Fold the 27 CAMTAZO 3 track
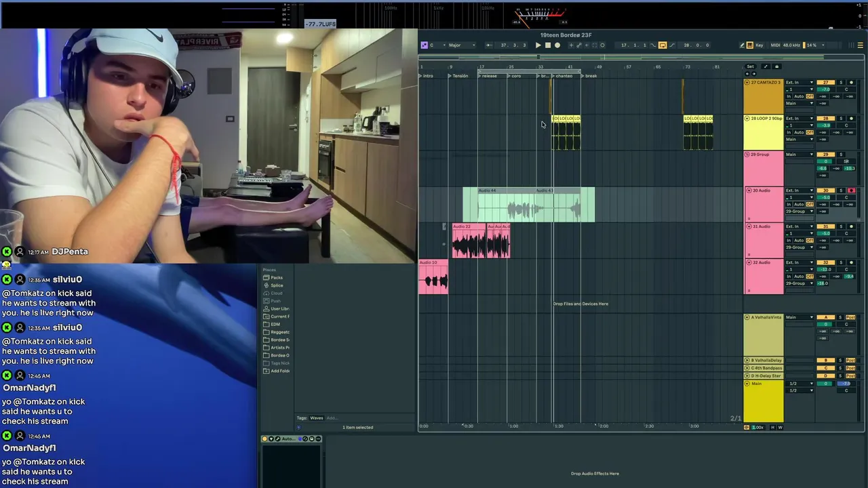This screenshot has height=488, width=868. [747, 83]
